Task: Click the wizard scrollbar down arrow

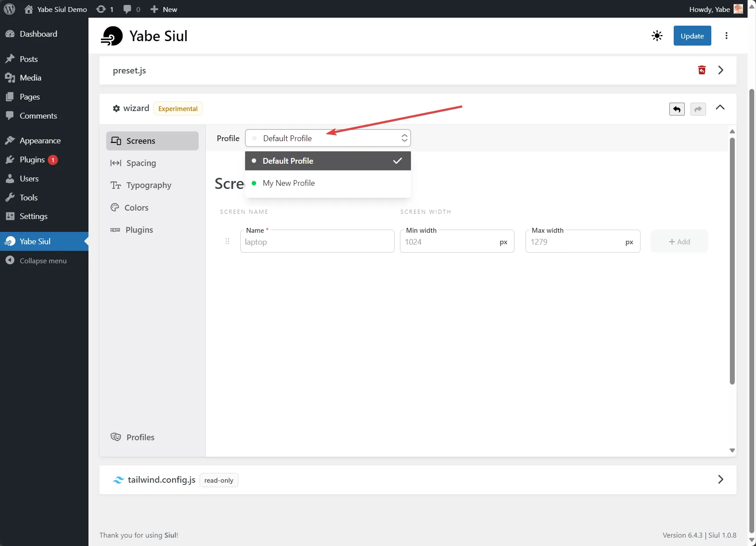Action: [x=732, y=450]
